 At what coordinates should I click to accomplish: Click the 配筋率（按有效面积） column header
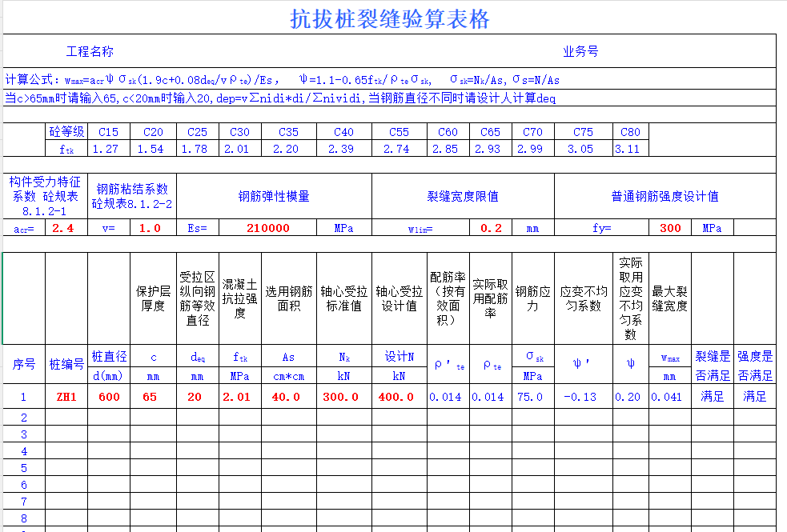coord(448,298)
